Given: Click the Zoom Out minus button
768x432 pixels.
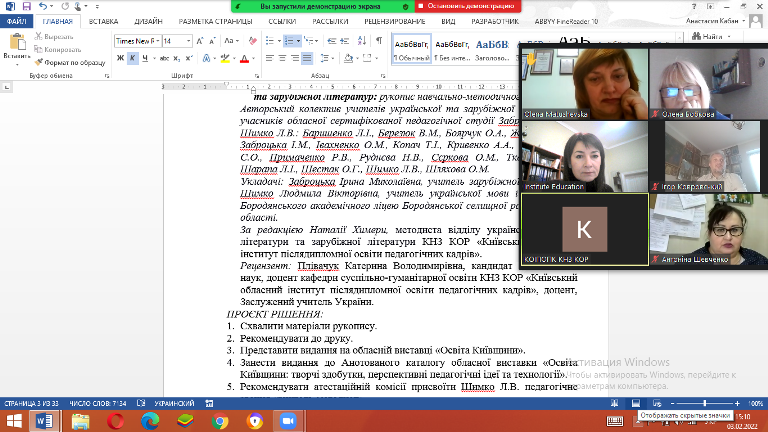Looking at the screenshot, I should [x=672, y=403].
